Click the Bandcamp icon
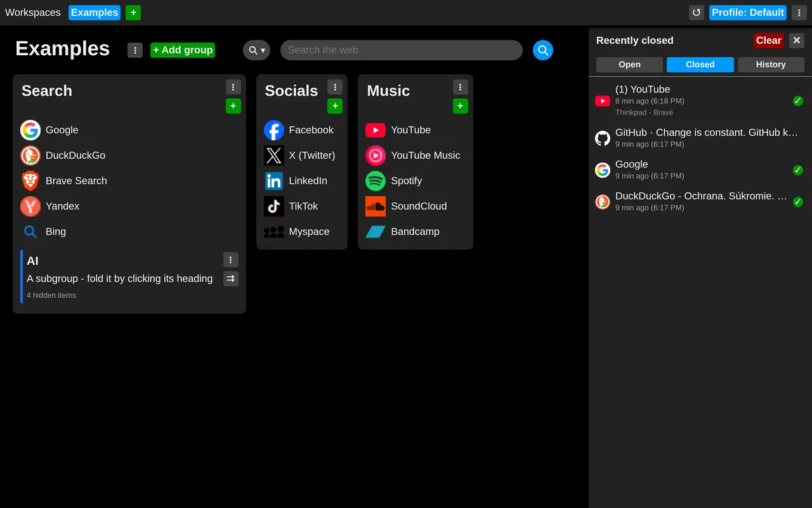This screenshot has height=508, width=812. (376, 232)
